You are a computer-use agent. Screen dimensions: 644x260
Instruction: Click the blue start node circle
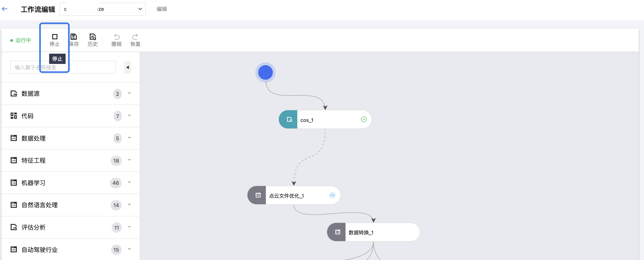(265, 73)
